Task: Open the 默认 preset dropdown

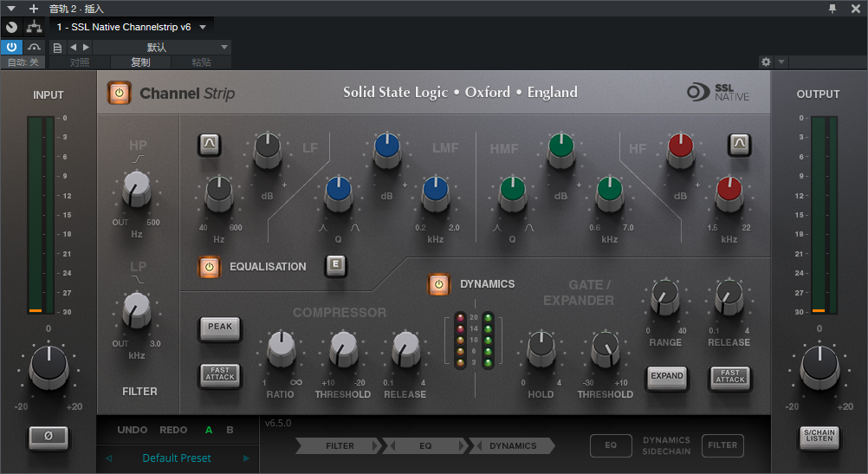Action: 161,48
